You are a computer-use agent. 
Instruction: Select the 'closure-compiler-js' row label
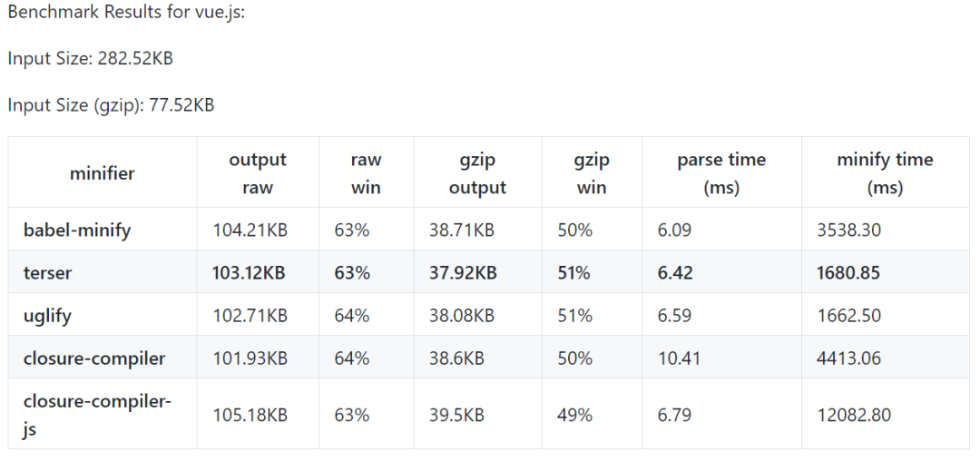tap(97, 415)
